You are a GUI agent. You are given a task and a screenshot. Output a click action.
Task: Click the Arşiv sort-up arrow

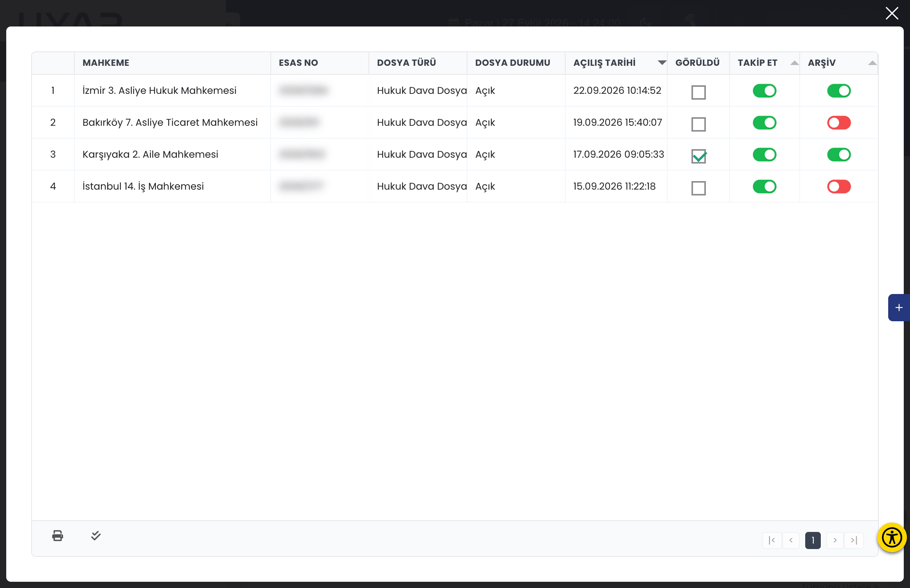[x=872, y=63]
